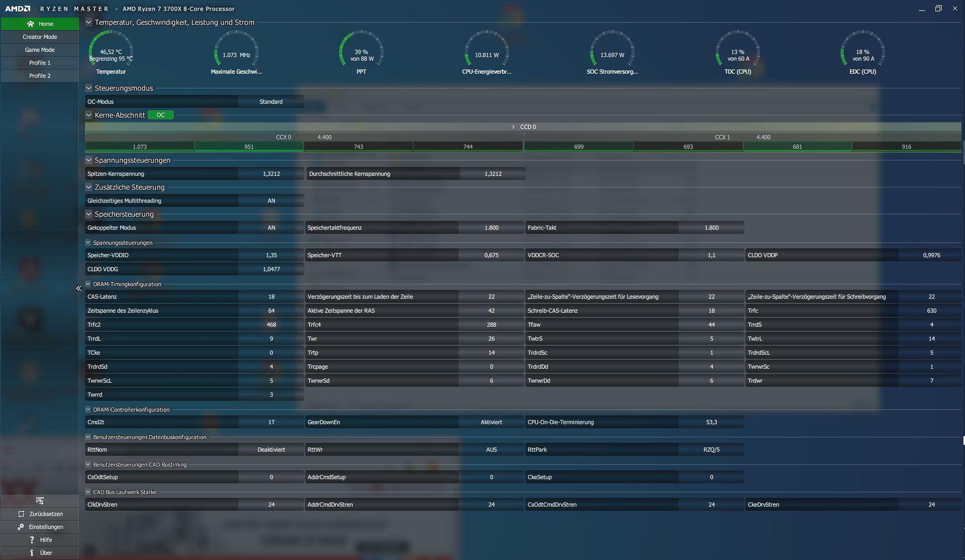This screenshot has height=560, width=965.
Task: Click the Gleichzeitiges Multithreading AN value
Action: coord(271,201)
